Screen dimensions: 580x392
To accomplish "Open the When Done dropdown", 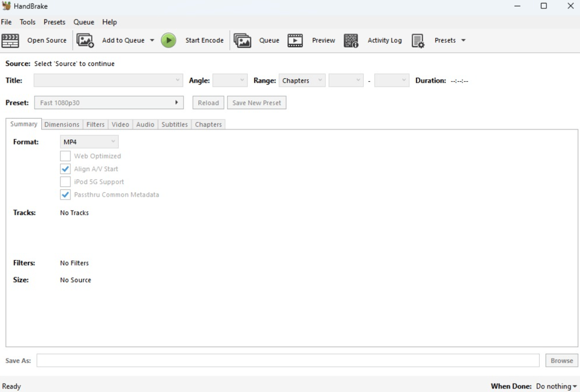I will 555,386.
